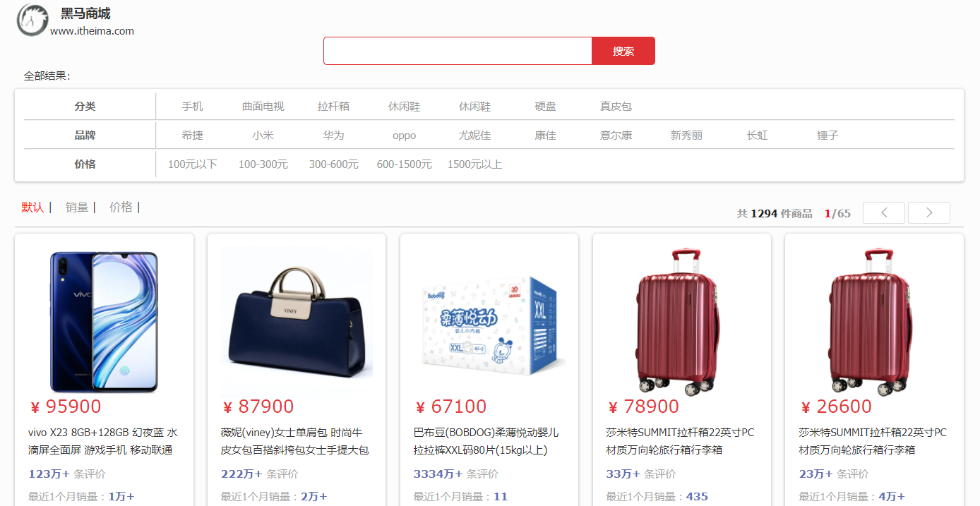Image resolution: width=980 pixels, height=506 pixels.
Task: Select the 默认 default sorting tab
Action: 32,207
